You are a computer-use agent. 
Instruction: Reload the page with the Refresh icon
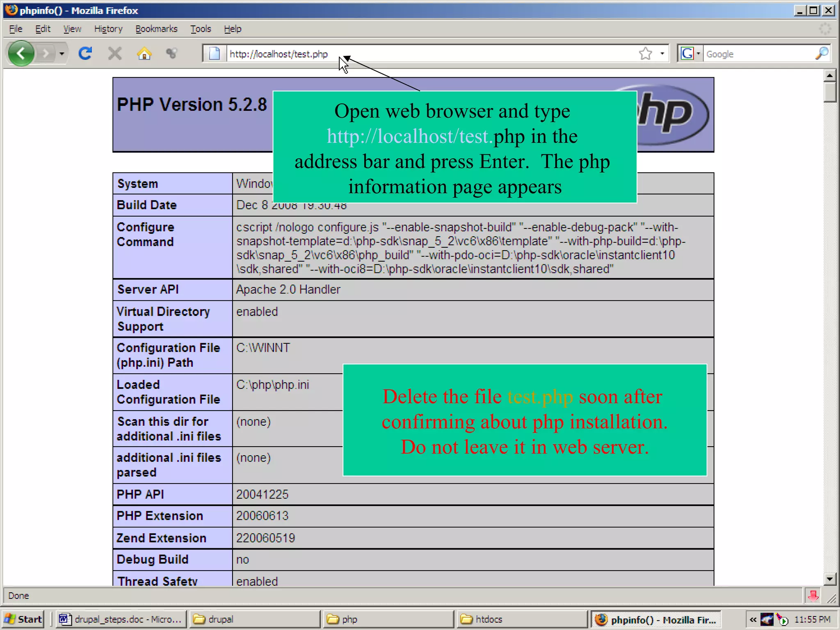[x=85, y=53]
